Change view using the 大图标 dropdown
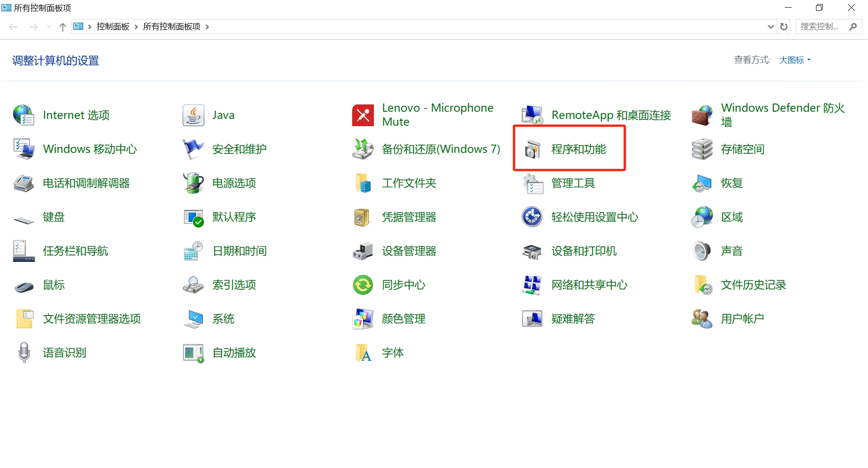The height and width of the screenshot is (468, 868). point(794,60)
